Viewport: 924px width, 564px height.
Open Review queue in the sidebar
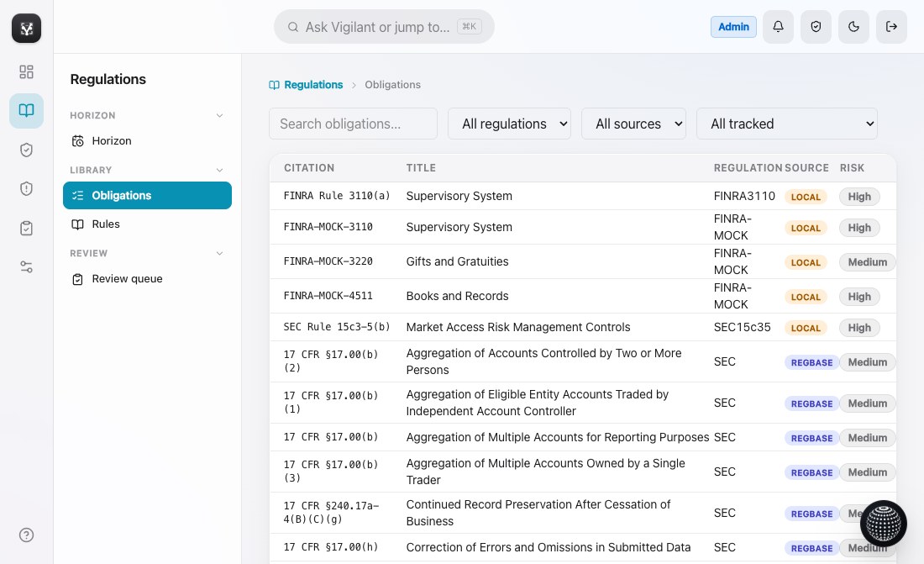[x=147, y=279]
